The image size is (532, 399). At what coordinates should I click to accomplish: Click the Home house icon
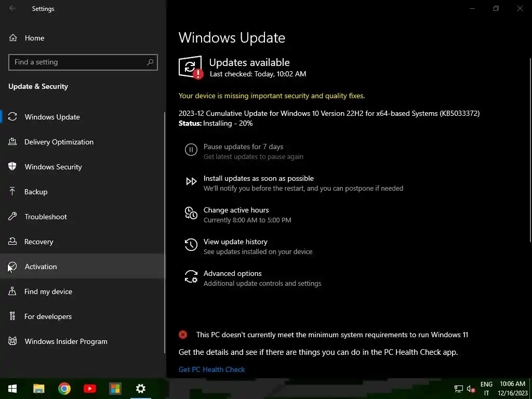click(13, 37)
